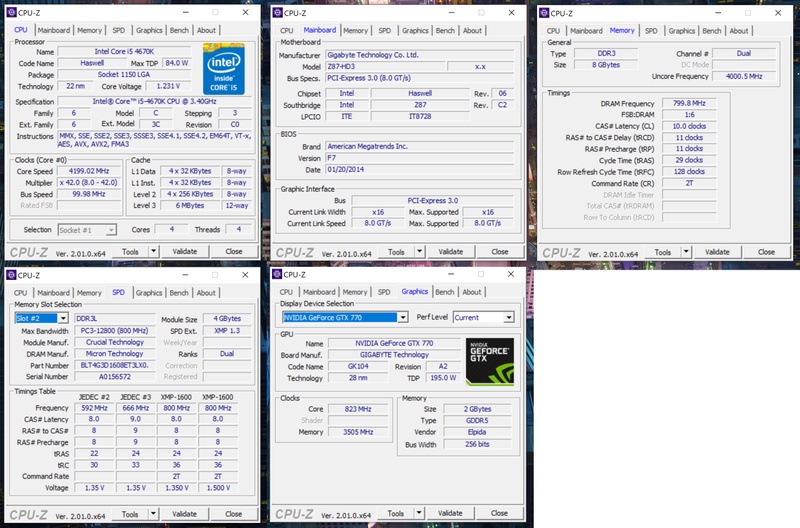800x528 pixels.
Task: Click the NVIDIA GeForce GTX logo
Action: tap(490, 362)
